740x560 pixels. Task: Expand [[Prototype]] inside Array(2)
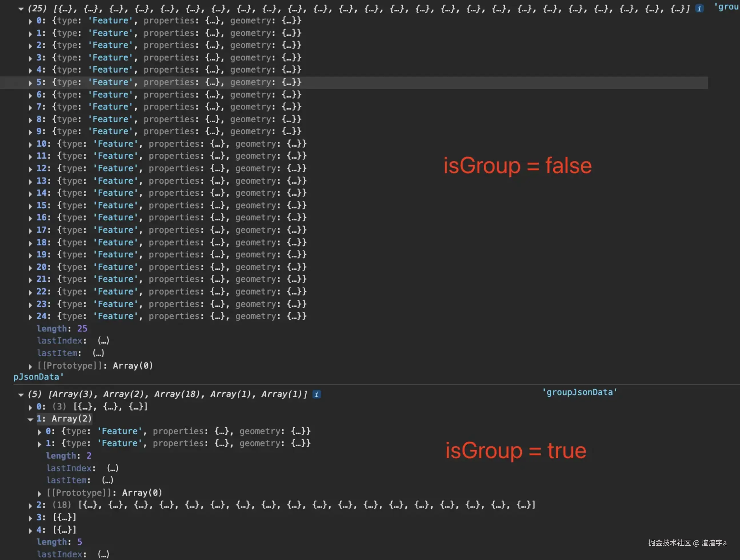click(x=39, y=493)
